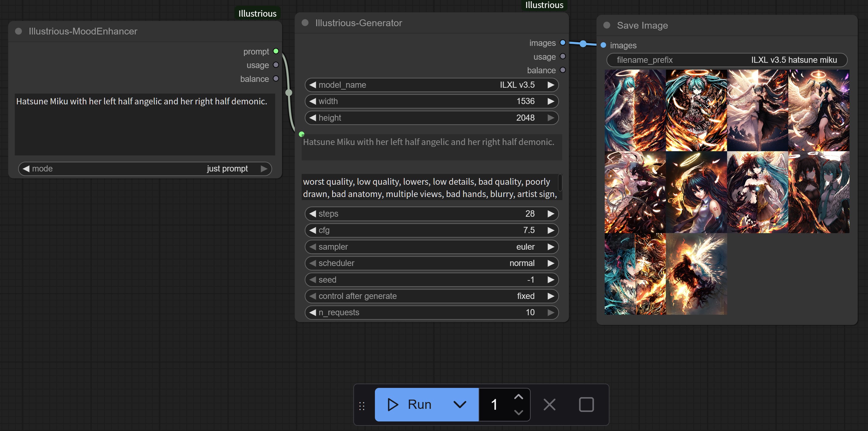Image resolution: width=868 pixels, height=431 pixels.
Task: Switch mode to previous option with left arrow
Action: coord(26,168)
